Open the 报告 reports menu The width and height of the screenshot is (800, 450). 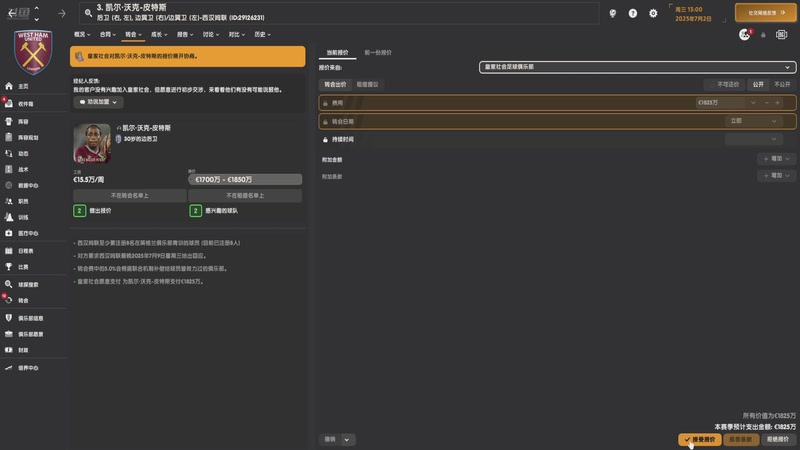(x=185, y=35)
